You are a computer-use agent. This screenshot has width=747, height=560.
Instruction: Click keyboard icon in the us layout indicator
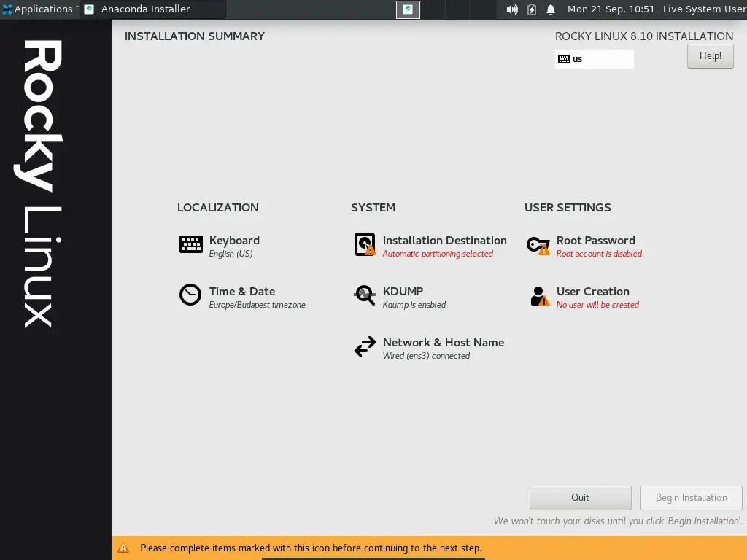pos(564,59)
